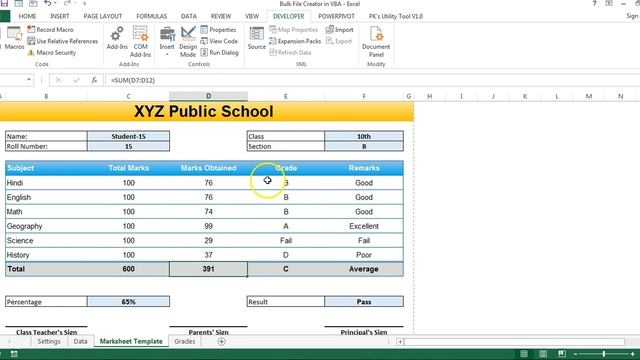The height and width of the screenshot is (360, 640).
Task: Select column D header
Action: [209, 96]
